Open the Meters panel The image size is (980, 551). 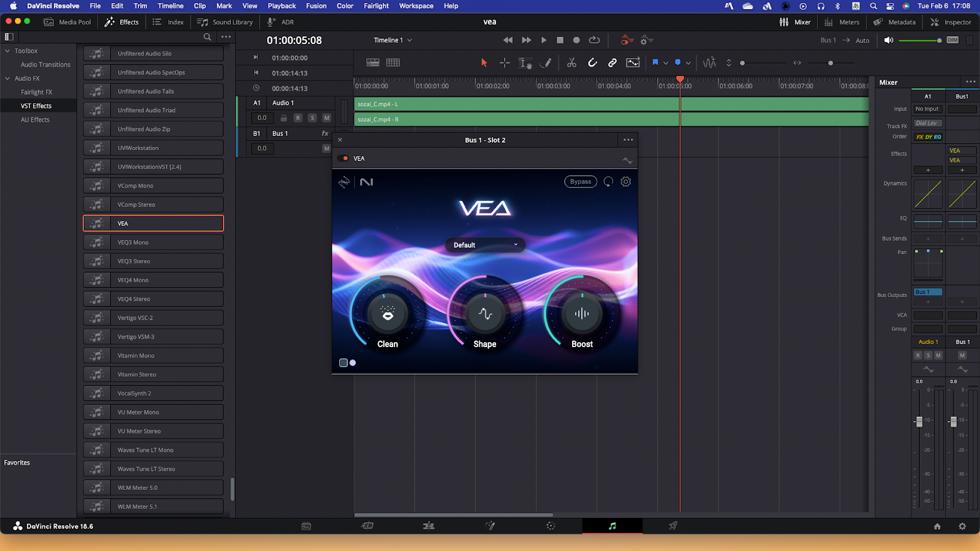[842, 22]
